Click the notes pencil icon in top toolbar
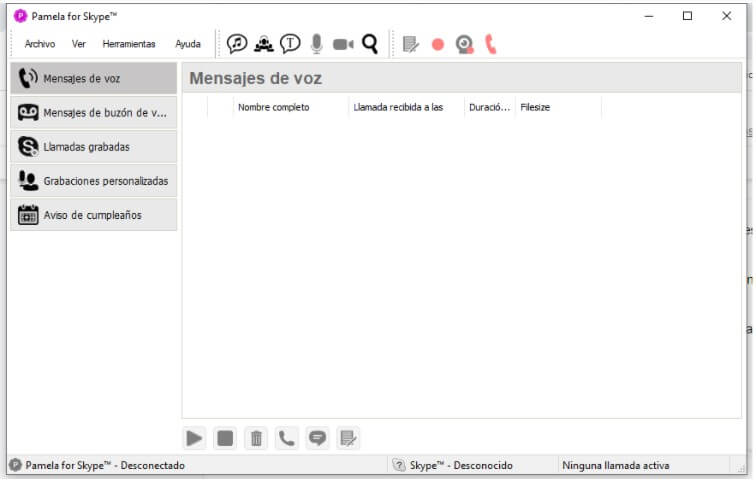 coord(411,44)
